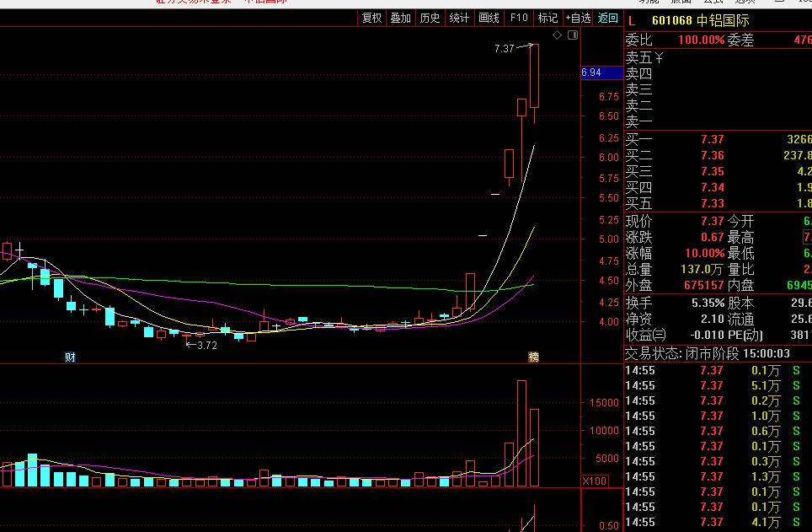
Task: Click the diamond icon above the chart
Action: click(558, 35)
